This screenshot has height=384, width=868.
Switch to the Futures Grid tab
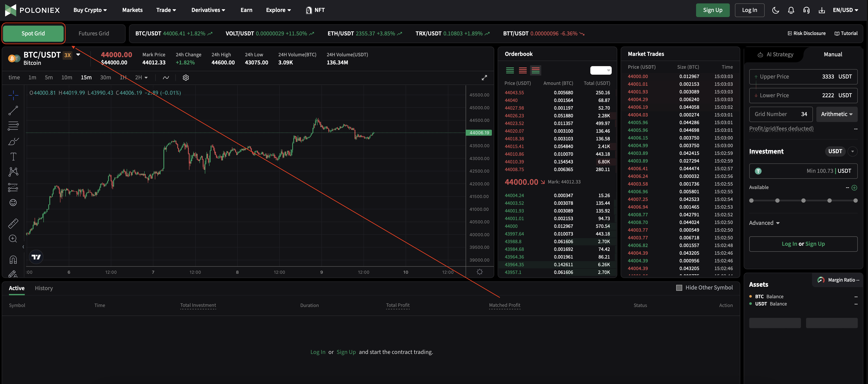[94, 34]
